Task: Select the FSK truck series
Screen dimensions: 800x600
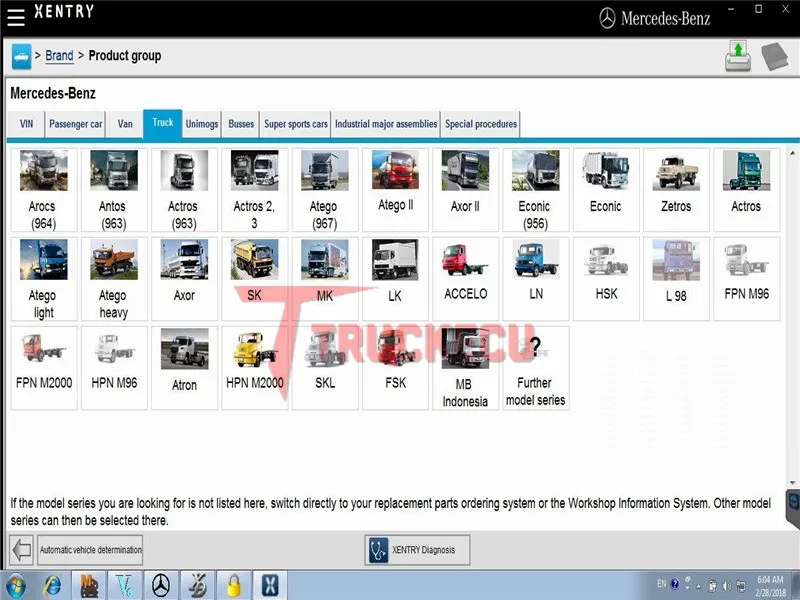Action: pyautogui.click(x=395, y=368)
